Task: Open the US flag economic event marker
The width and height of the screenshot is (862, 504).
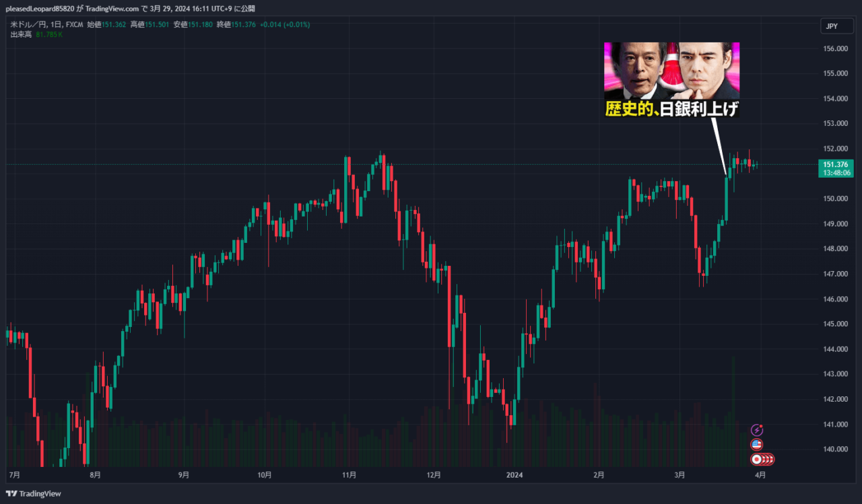Action: [x=757, y=445]
